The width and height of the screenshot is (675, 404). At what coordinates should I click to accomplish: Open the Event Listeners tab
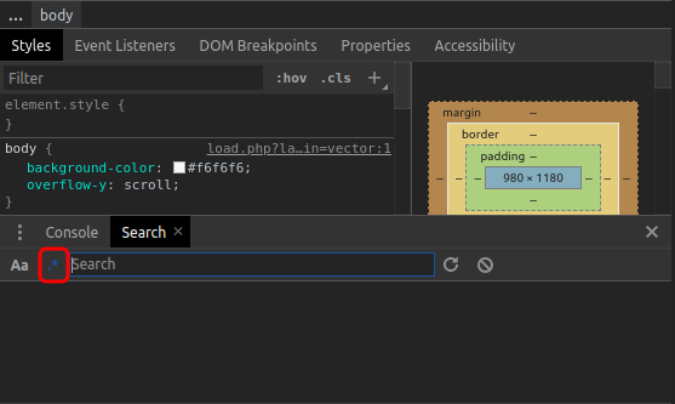[125, 45]
